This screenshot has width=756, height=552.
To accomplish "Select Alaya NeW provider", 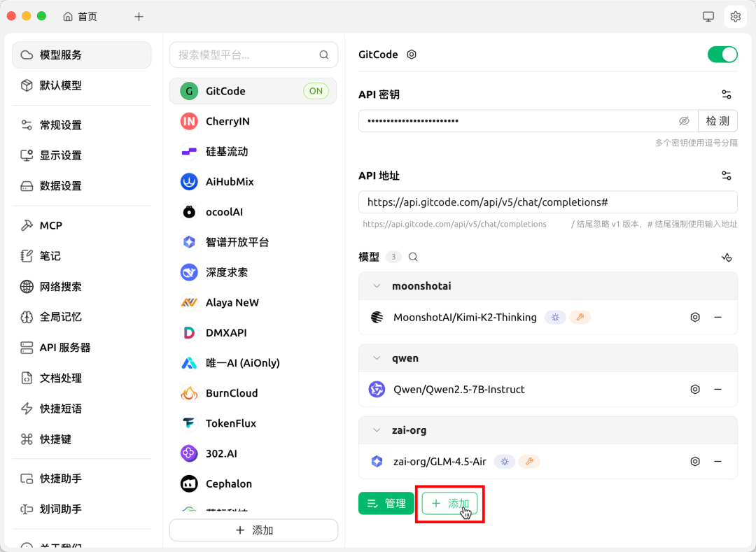I will (253, 302).
